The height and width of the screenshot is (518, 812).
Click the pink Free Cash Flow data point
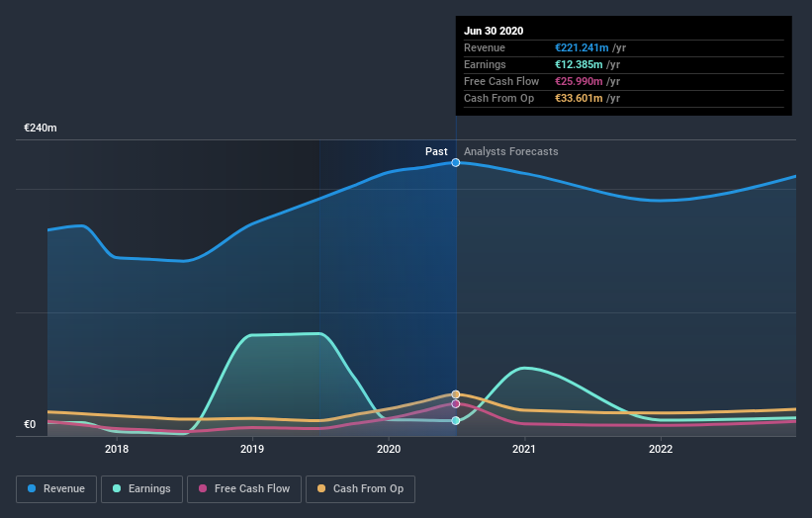coord(456,403)
